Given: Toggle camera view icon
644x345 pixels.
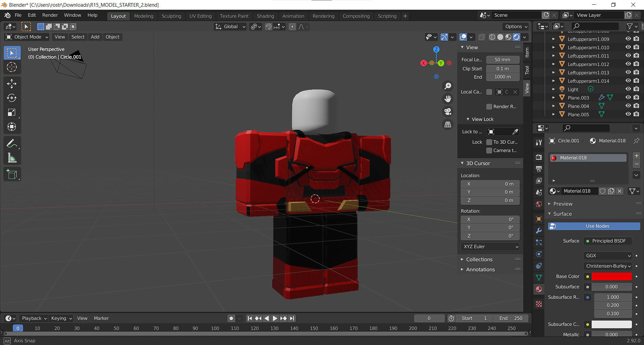Looking at the screenshot, I should click(448, 112).
